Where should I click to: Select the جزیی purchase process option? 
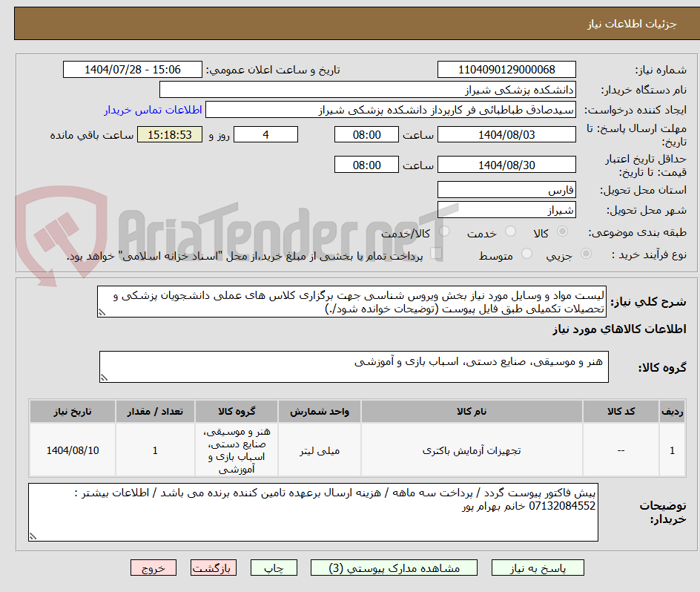point(587,253)
